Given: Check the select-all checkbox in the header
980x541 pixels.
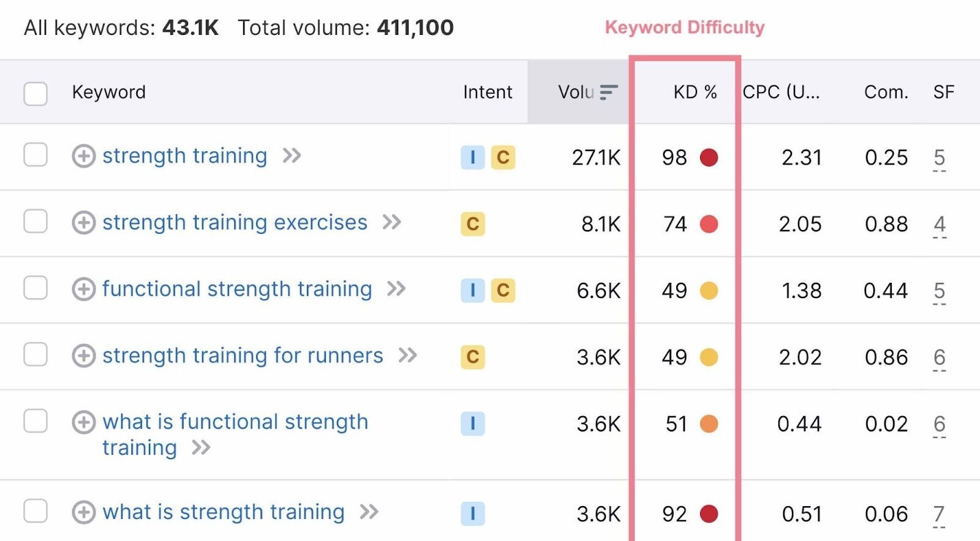Looking at the screenshot, I should coord(35,93).
